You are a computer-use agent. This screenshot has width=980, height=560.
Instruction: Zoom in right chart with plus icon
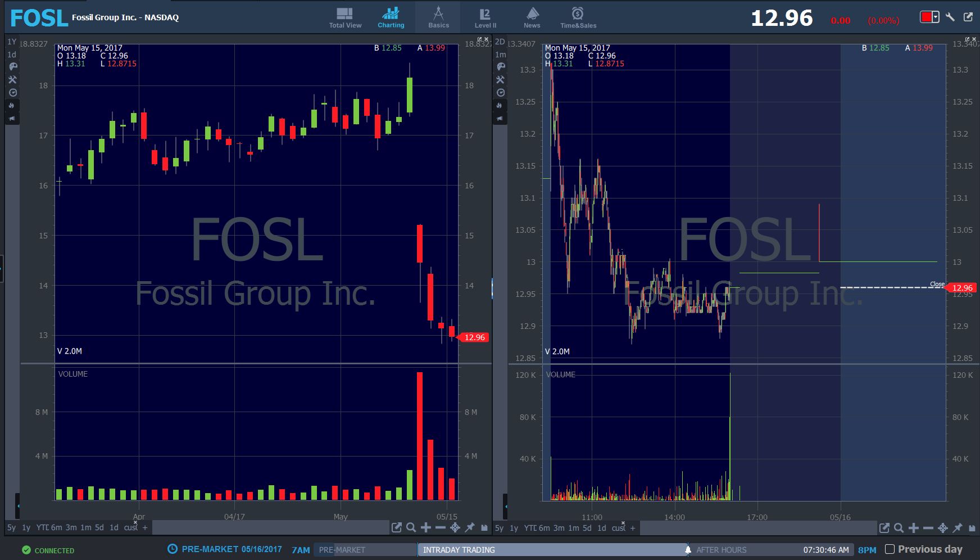[914, 527]
